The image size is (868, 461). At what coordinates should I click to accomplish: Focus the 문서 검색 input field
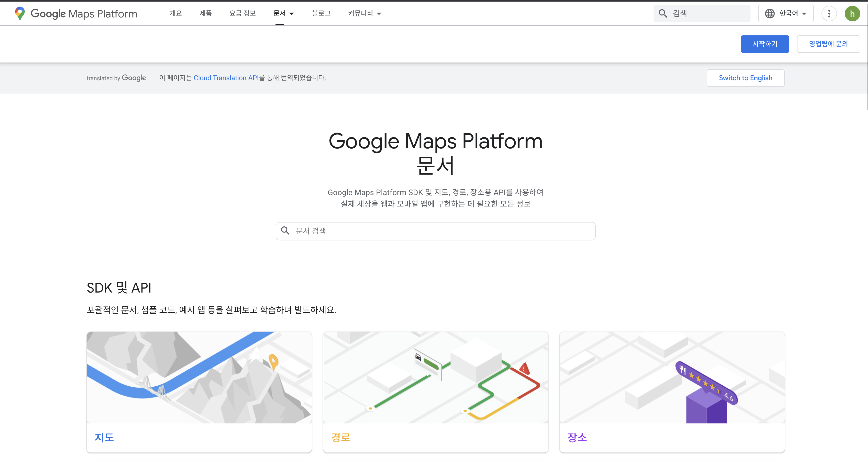[438, 231]
